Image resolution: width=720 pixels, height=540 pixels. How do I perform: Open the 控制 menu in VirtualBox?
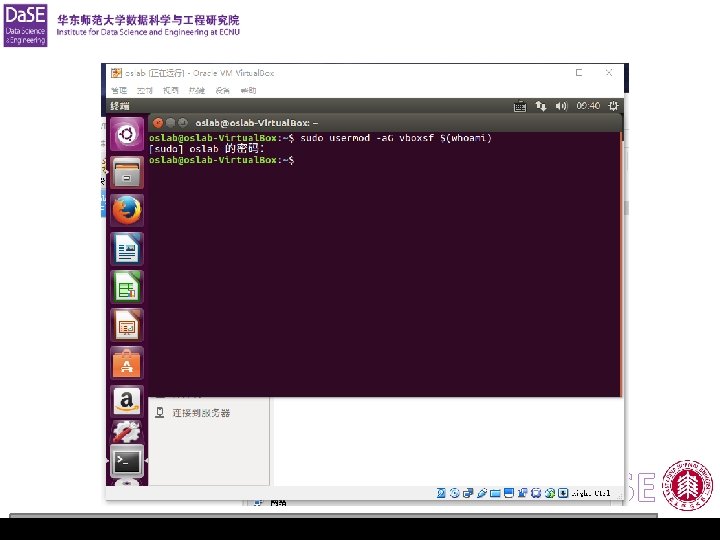(x=145, y=90)
